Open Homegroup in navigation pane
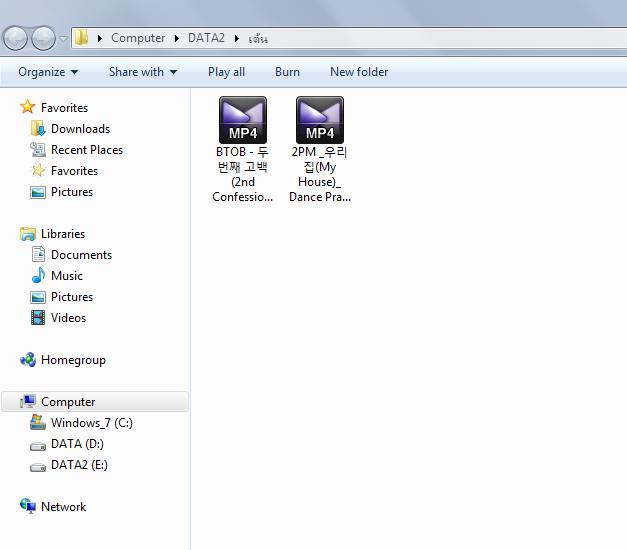Viewport: 627px width, 550px height. 74,360
